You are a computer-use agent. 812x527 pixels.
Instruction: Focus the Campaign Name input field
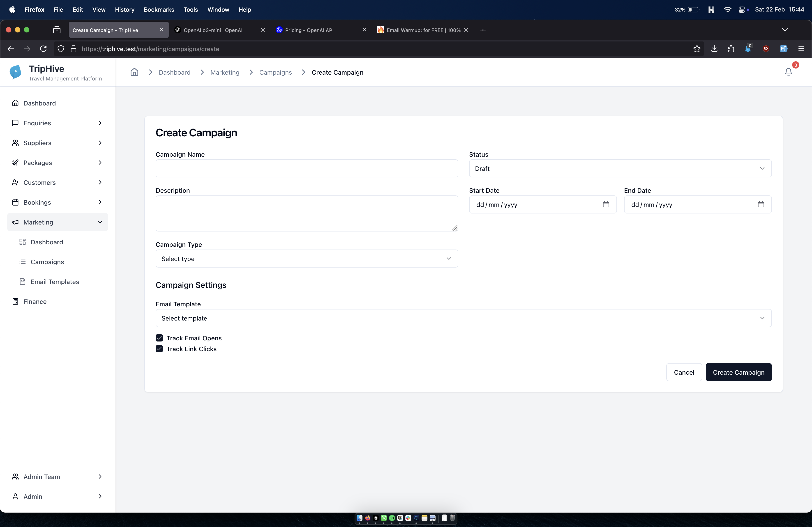[307, 168]
